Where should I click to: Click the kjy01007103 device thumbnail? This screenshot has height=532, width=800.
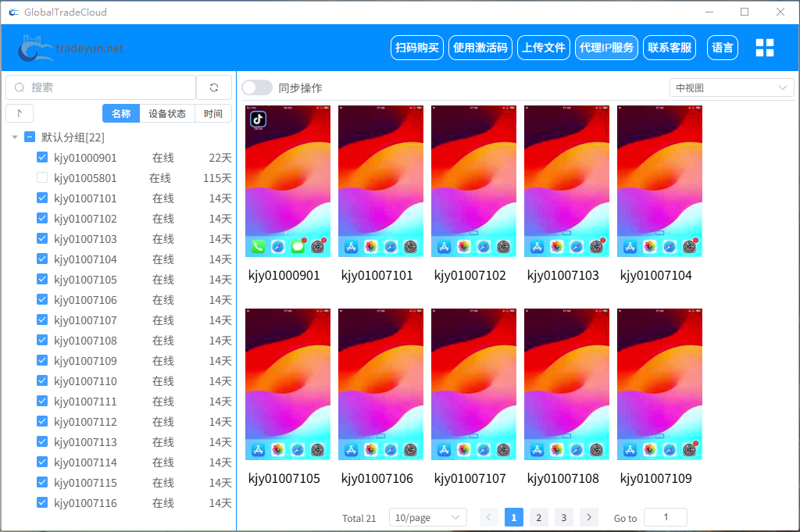point(566,180)
